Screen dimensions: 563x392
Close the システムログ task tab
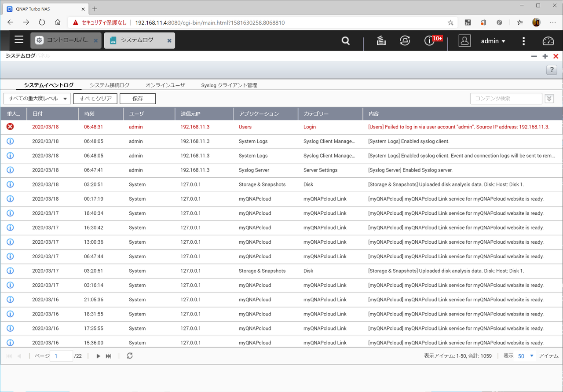169,40
